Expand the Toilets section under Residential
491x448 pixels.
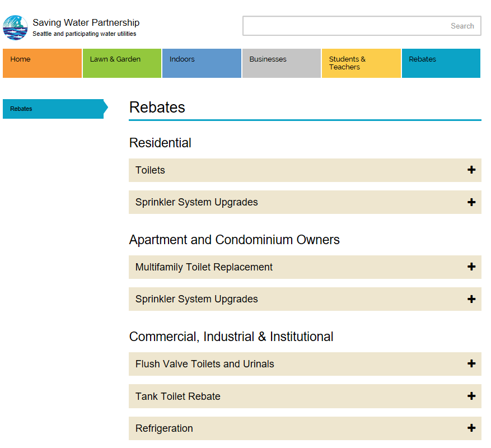pos(150,170)
